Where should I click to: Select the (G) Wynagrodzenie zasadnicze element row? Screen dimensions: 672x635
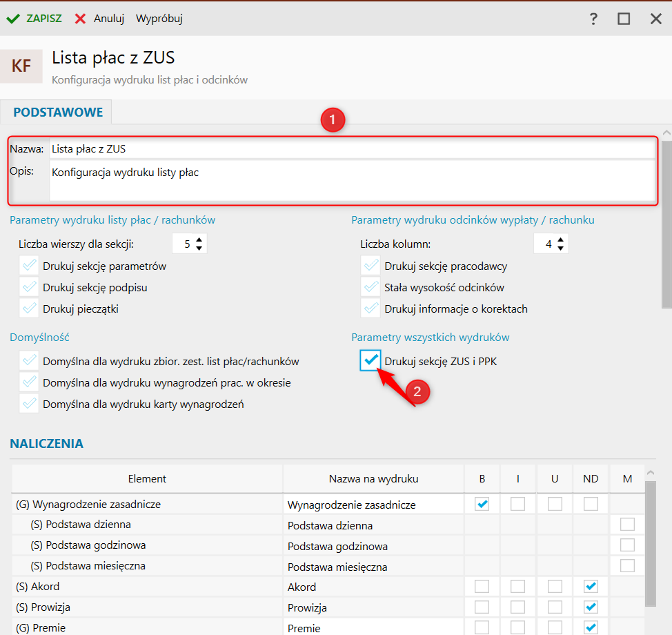click(147, 505)
